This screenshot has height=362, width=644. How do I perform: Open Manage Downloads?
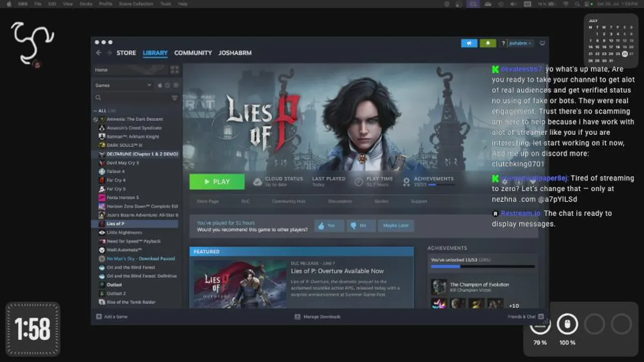(x=317, y=317)
